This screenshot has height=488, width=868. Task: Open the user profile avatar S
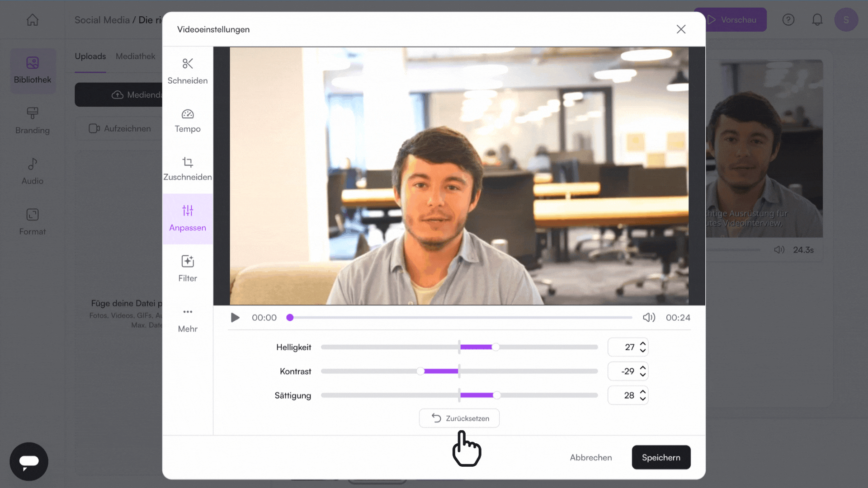(846, 20)
